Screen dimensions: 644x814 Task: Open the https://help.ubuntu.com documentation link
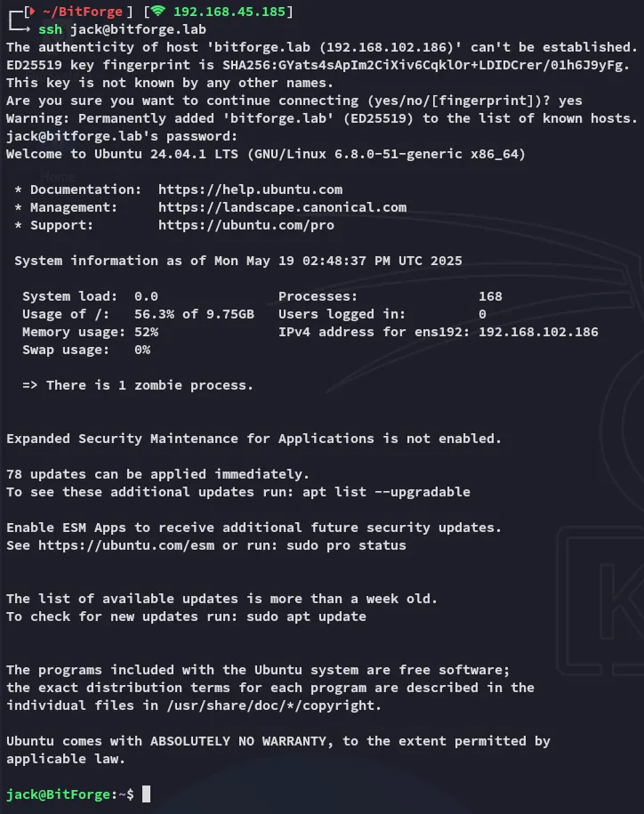pyautogui.click(x=250, y=189)
